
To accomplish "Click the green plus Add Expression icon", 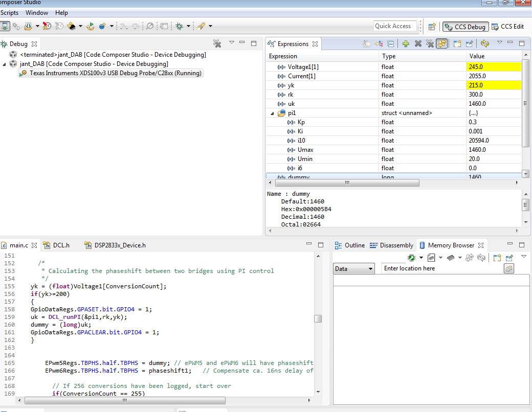I will click(x=406, y=44).
